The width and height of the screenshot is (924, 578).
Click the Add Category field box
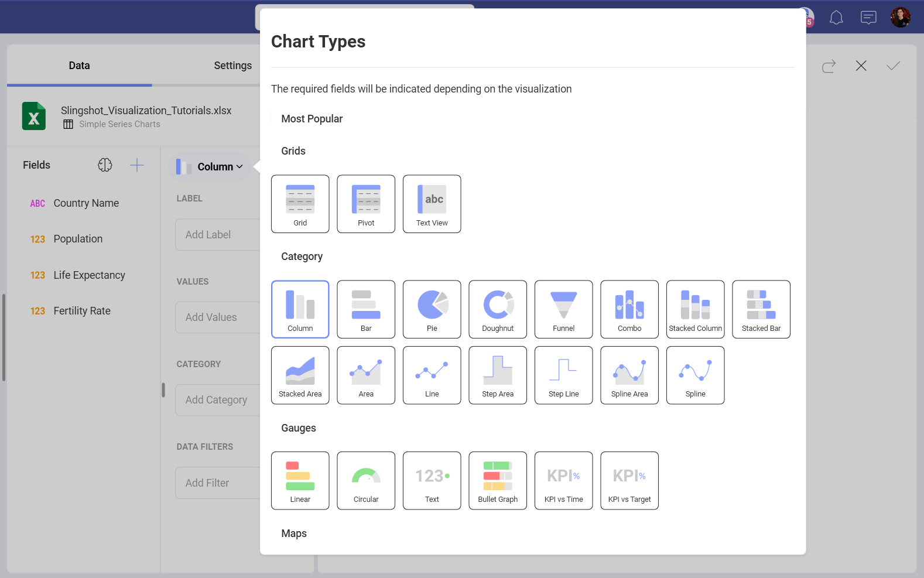[218, 400]
